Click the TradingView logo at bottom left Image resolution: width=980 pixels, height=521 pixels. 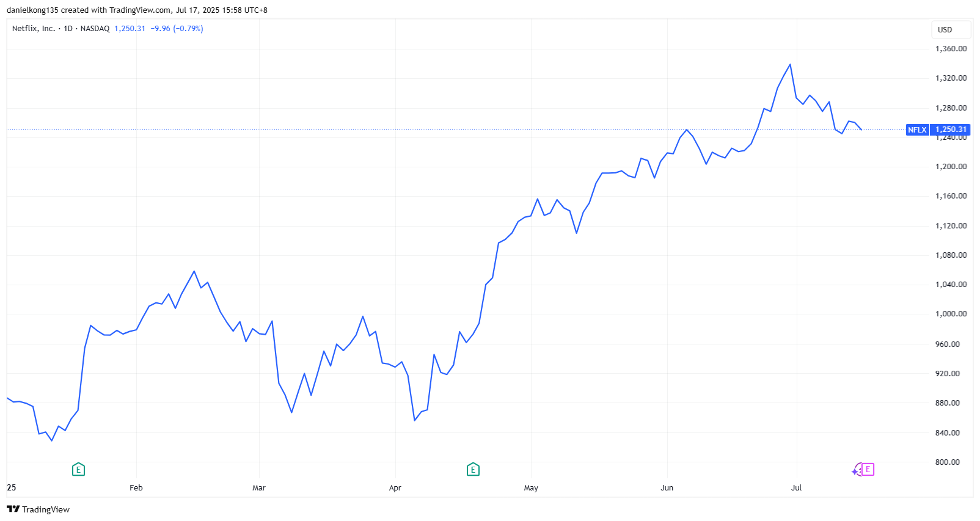point(38,509)
